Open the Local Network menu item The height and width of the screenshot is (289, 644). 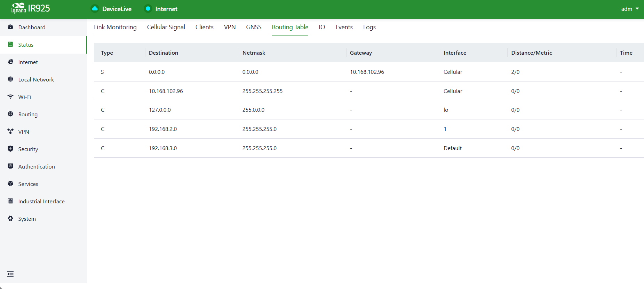pyautogui.click(x=43, y=79)
